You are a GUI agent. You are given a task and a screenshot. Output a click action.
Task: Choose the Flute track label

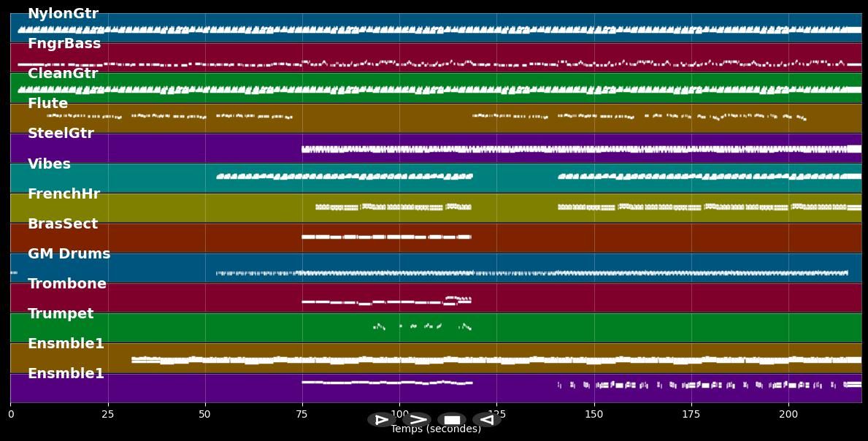coord(47,104)
